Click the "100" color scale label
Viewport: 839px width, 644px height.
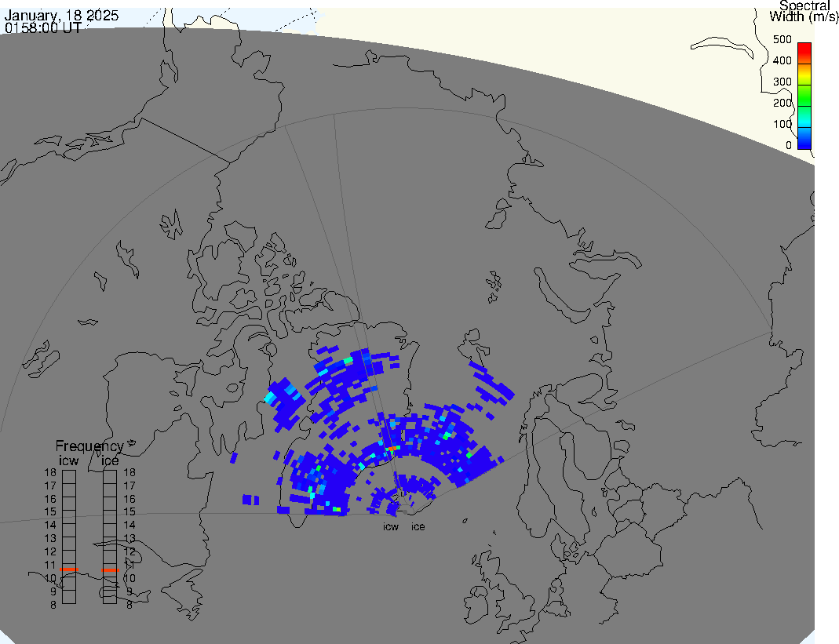click(782, 124)
